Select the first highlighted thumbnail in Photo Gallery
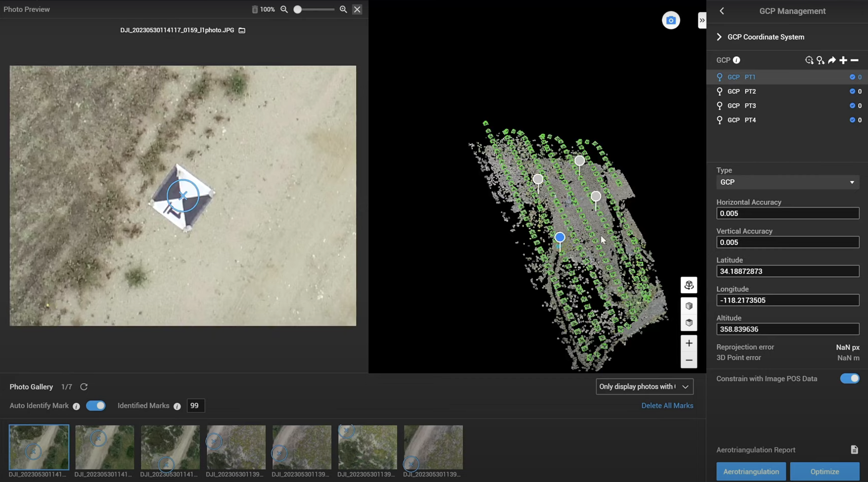 (39, 447)
